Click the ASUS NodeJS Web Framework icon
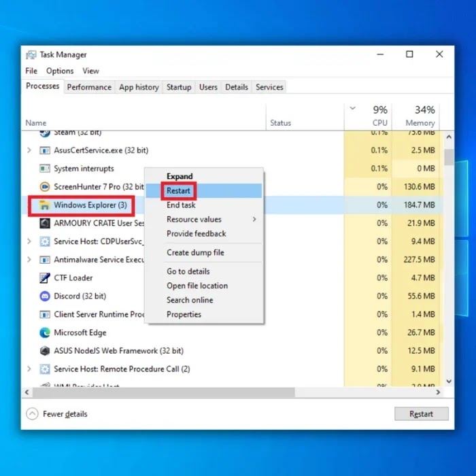 tap(45, 351)
